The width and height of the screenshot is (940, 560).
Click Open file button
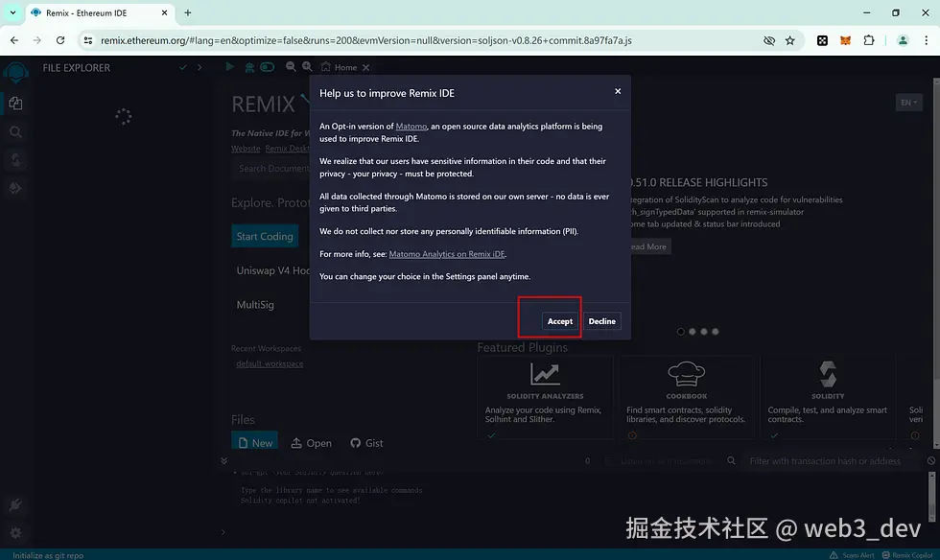pos(311,443)
